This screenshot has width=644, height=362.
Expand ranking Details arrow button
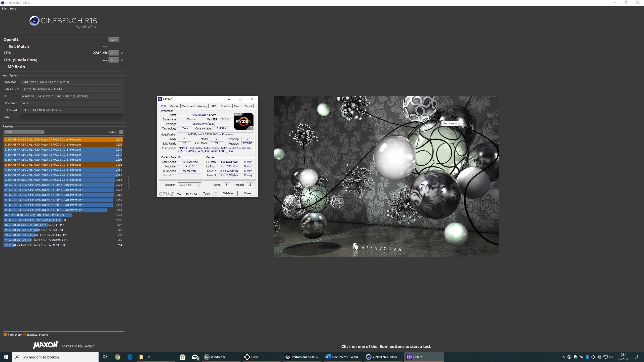click(x=121, y=132)
